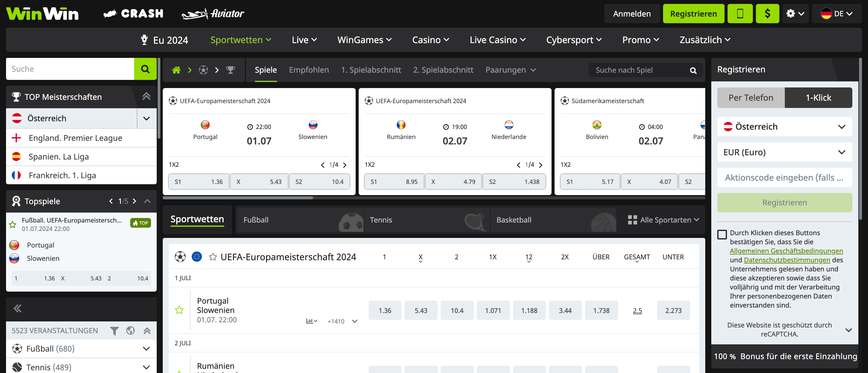Open Alle Sportarten dropdown
Screen dimensions: 868x373
[x=663, y=220]
